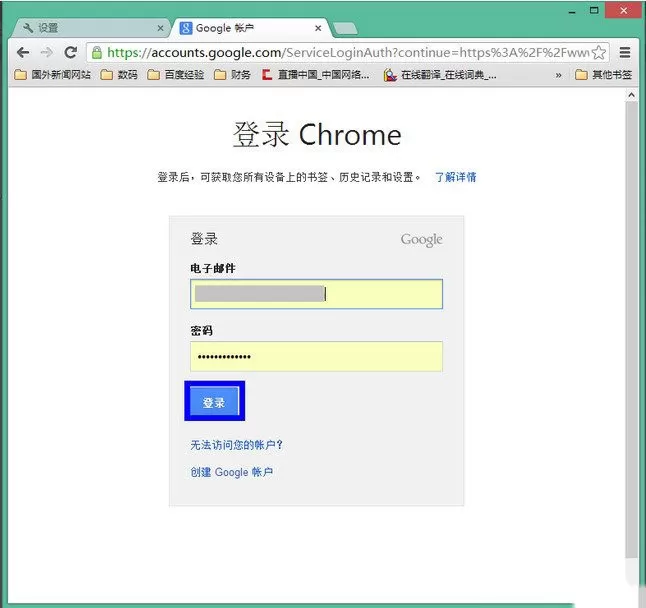The image size is (646, 608).
Task: Click the blue 登录 sign-in button
Action: point(214,402)
